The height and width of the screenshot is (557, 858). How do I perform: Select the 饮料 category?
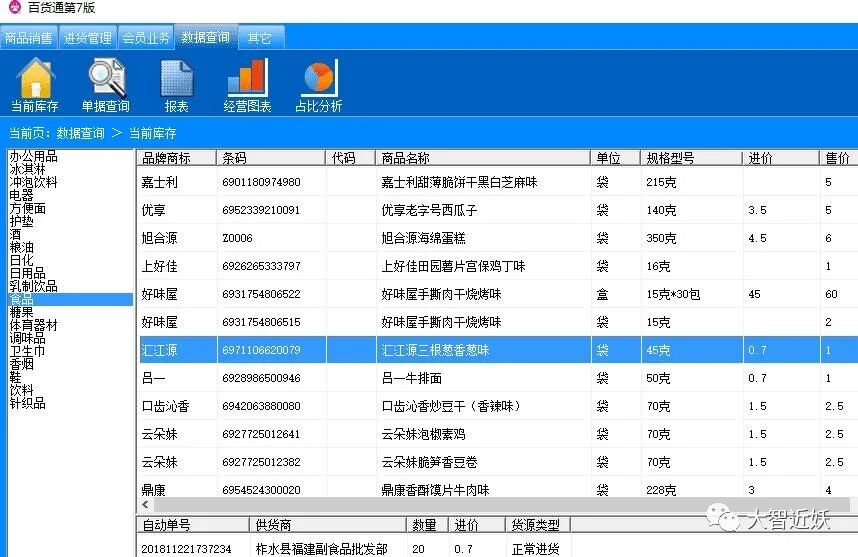coord(21,390)
